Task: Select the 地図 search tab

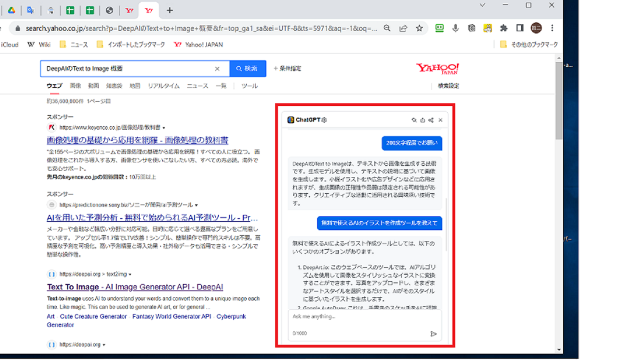Action: (x=135, y=86)
